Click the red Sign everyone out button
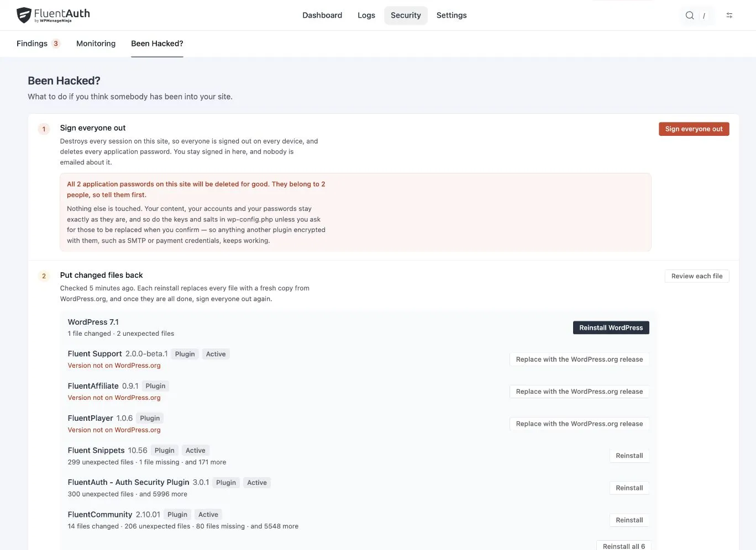The image size is (756, 550). coord(694,129)
